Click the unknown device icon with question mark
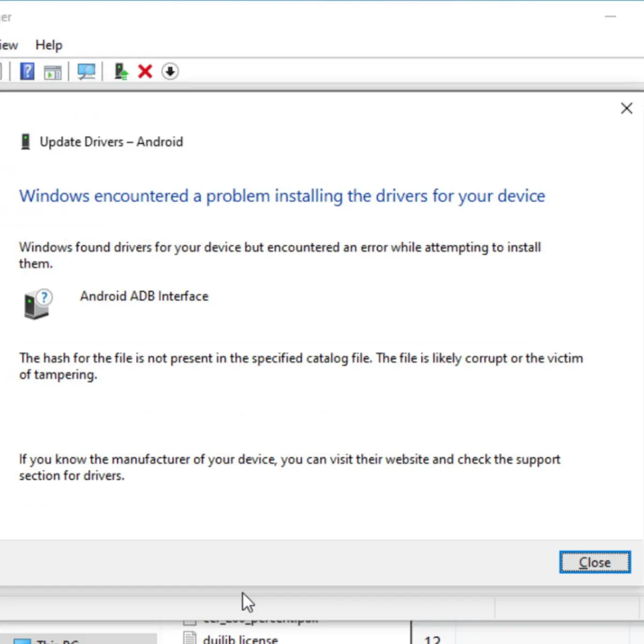Viewport: 644px width, 644px height. (38, 304)
